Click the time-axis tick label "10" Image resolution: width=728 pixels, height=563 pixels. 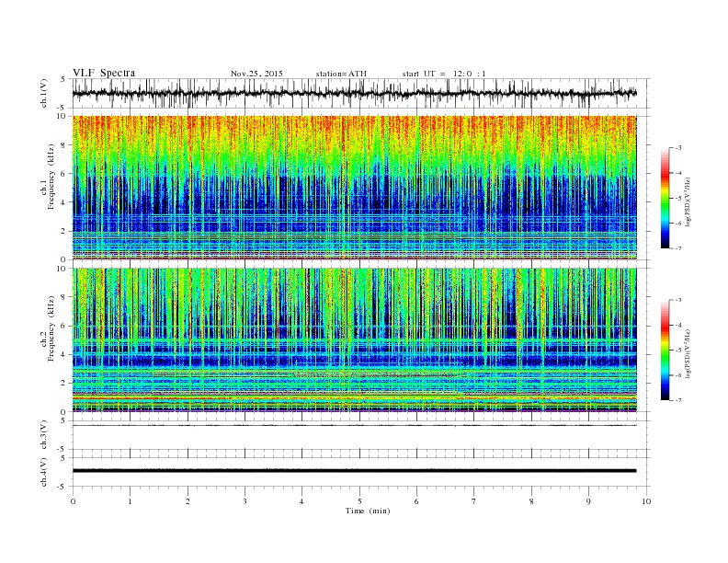[x=646, y=501]
